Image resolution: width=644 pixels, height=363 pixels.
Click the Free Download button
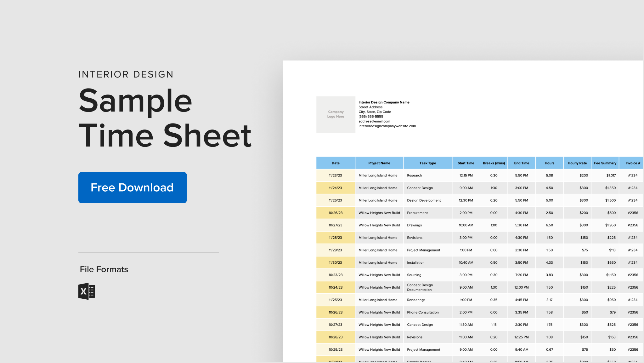(x=132, y=187)
